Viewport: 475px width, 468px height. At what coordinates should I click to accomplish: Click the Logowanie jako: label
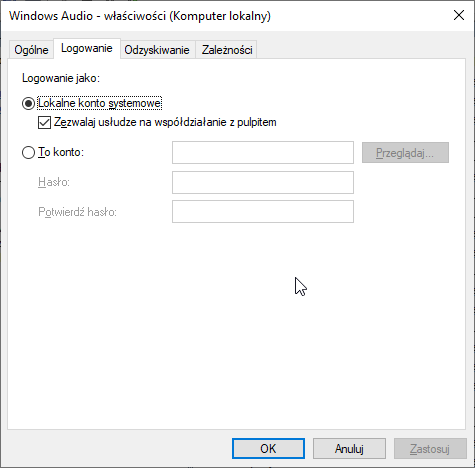click(61, 78)
